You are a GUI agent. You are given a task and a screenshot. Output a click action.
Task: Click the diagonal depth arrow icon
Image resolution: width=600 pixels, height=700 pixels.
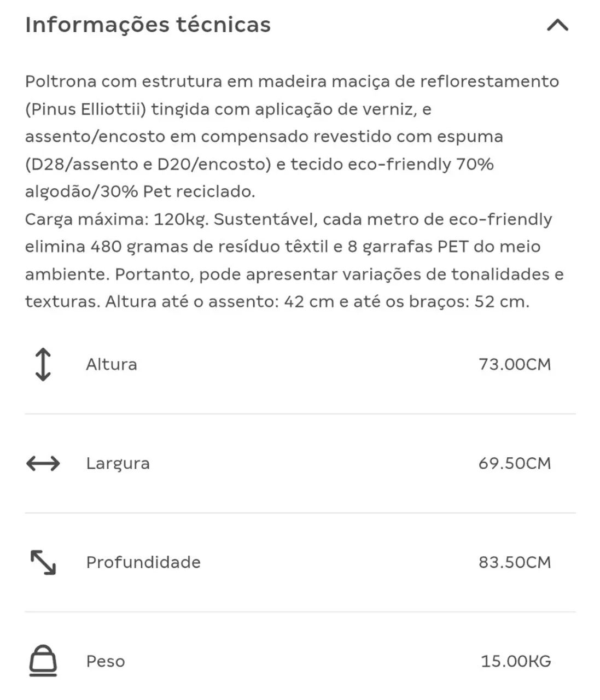click(x=43, y=563)
